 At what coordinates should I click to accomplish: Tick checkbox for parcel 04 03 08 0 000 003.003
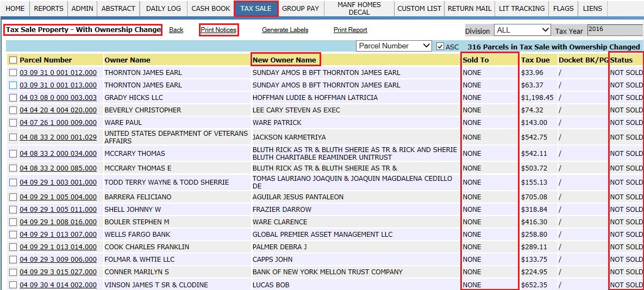tap(13, 98)
